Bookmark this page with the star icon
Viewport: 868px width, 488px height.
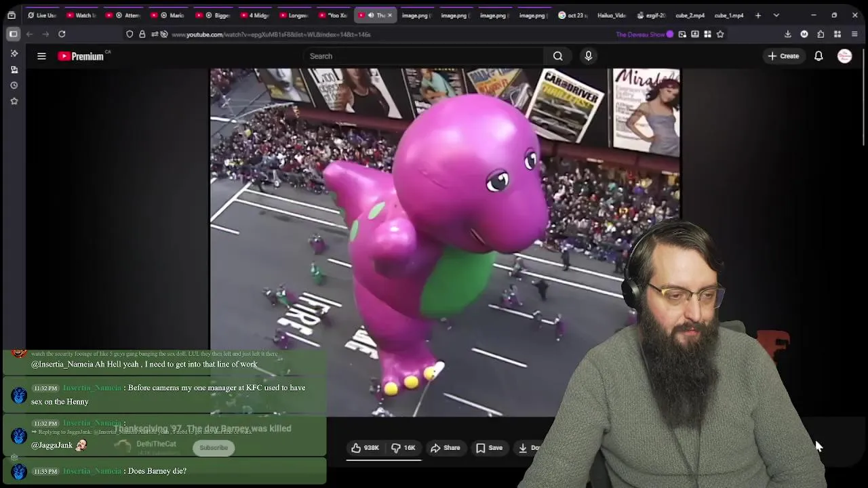[x=720, y=34]
